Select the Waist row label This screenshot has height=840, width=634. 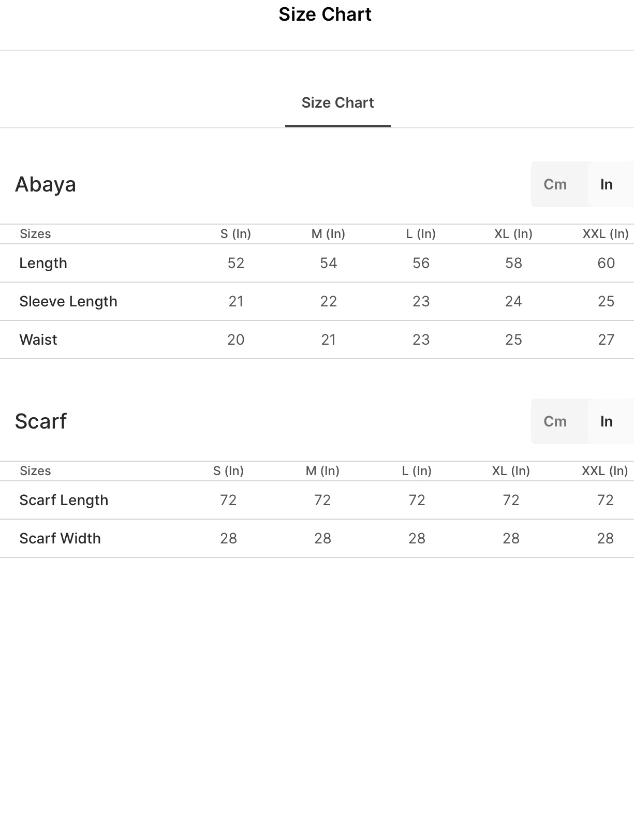pos(38,340)
